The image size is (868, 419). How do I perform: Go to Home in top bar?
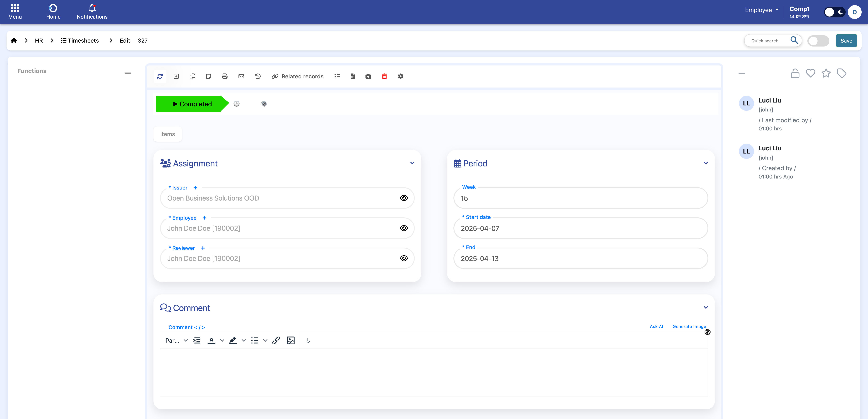pyautogui.click(x=53, y=12)
